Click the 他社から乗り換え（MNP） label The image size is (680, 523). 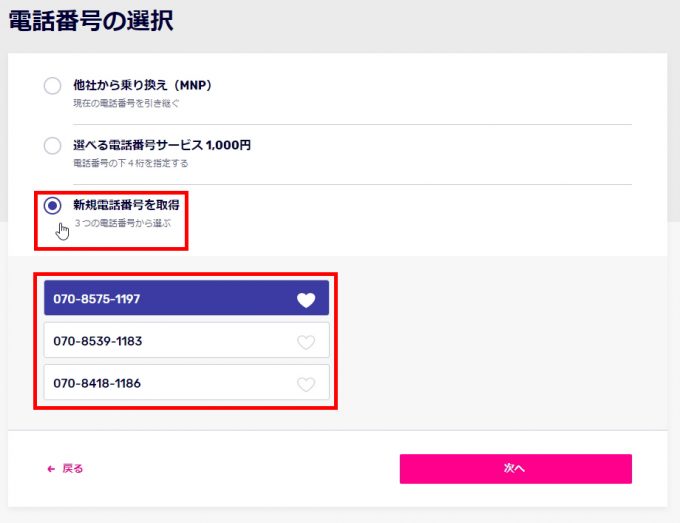pos(142,85)
